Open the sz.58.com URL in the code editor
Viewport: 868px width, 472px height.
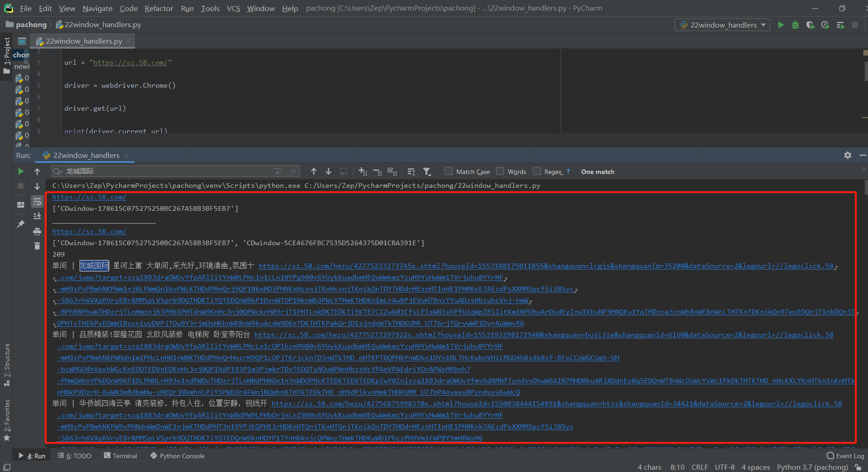tap(130, 62)
